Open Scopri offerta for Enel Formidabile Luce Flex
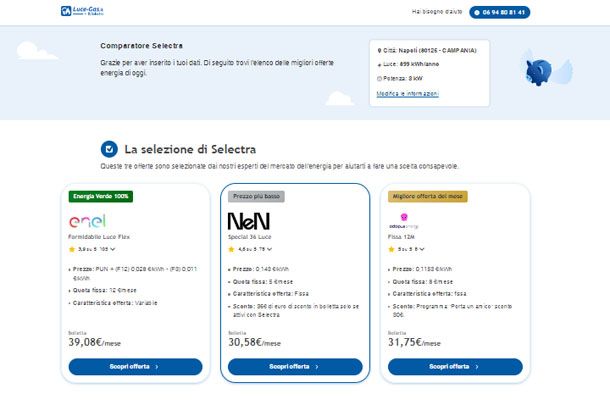 (x=135, y=367)
